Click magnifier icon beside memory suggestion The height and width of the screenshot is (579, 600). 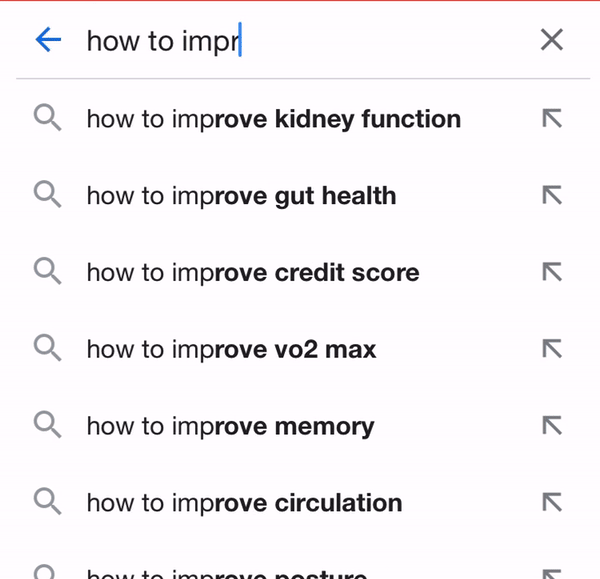pyautogui.click(x=47, y=425)
